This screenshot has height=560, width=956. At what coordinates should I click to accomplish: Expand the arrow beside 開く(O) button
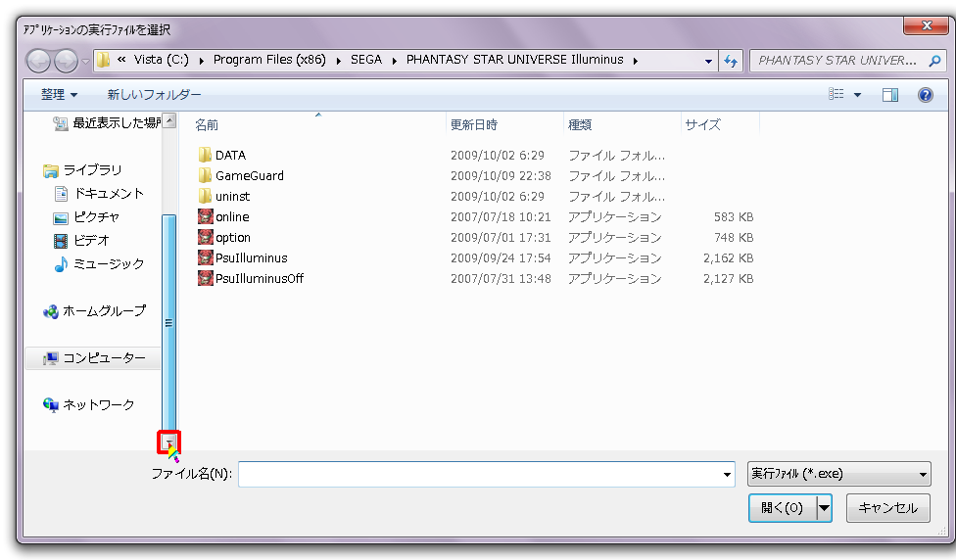coord(824,507)
